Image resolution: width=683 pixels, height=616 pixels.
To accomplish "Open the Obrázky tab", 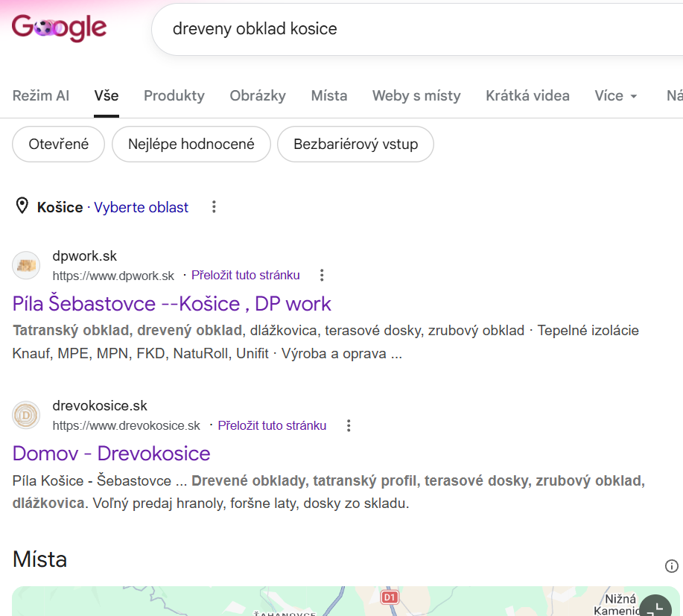I will pos(258,96).
